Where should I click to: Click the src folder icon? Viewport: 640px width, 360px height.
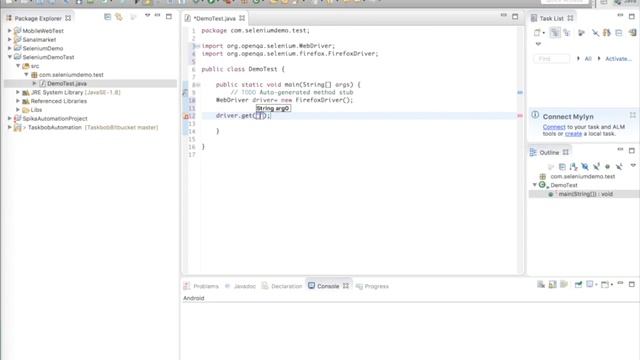tap(26, 66)
